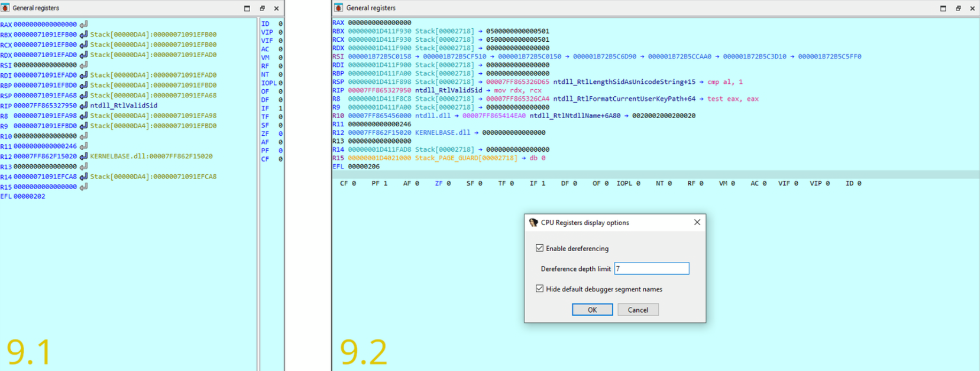Click the RBP jump arrow in left window
The width and height of the screenshot is (980, 371).
click(x=83, y=86)
